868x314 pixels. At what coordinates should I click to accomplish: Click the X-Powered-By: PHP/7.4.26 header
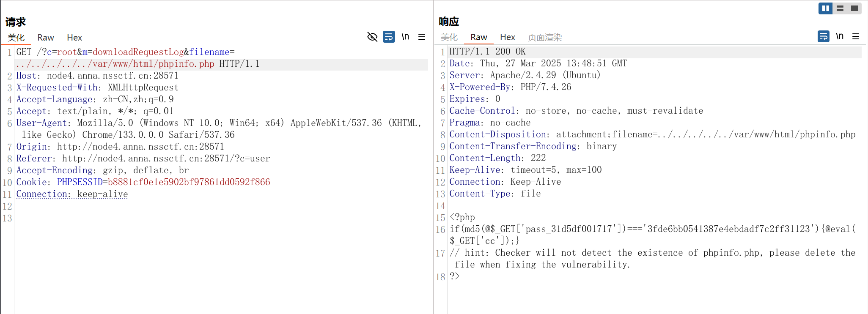pyautogui.click(x=510, y=87)
